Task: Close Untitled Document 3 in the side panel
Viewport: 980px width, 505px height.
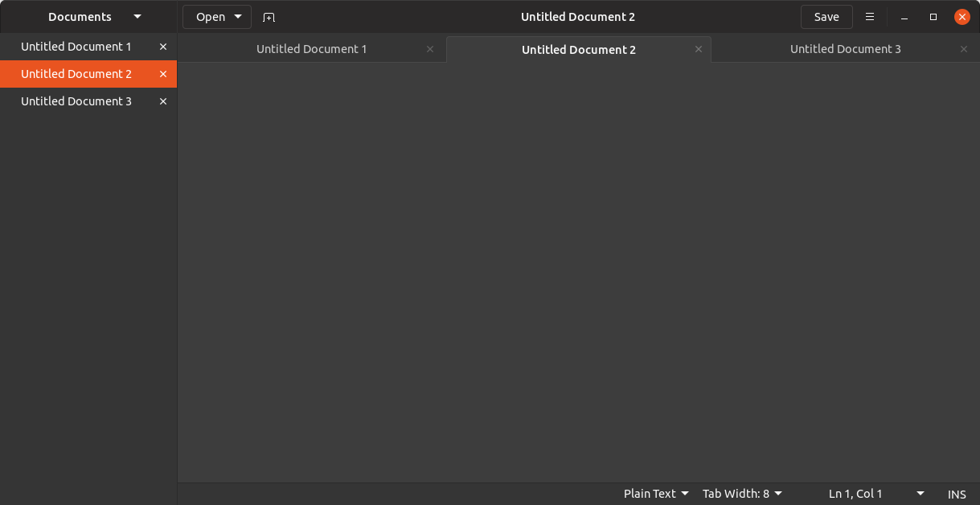Action: (163, 101)
